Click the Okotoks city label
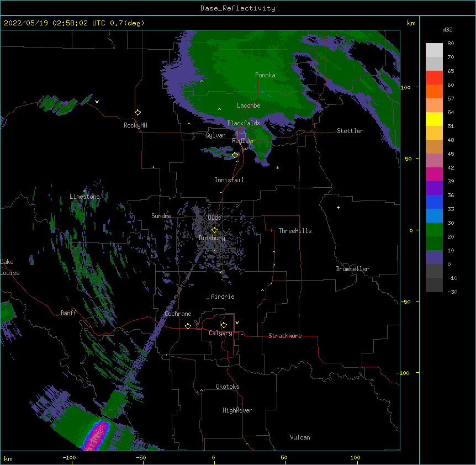This screenshot has height=465, width=476. (x=228, y=387)
